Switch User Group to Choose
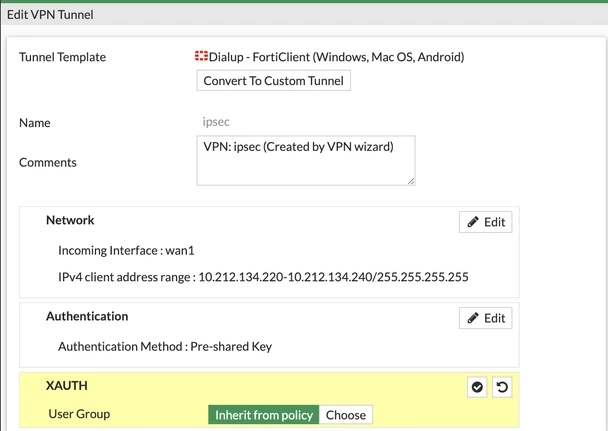This screenshot has width=608, height=431. (346, 415)
